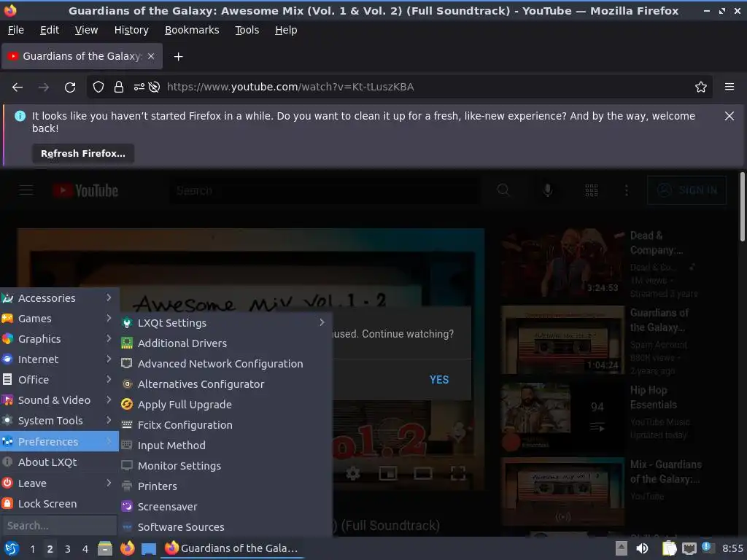Image resolution: width=747 pixels, height=560 pixels.
Task: Click into the YouTube search field
Action: pos(325,190)
